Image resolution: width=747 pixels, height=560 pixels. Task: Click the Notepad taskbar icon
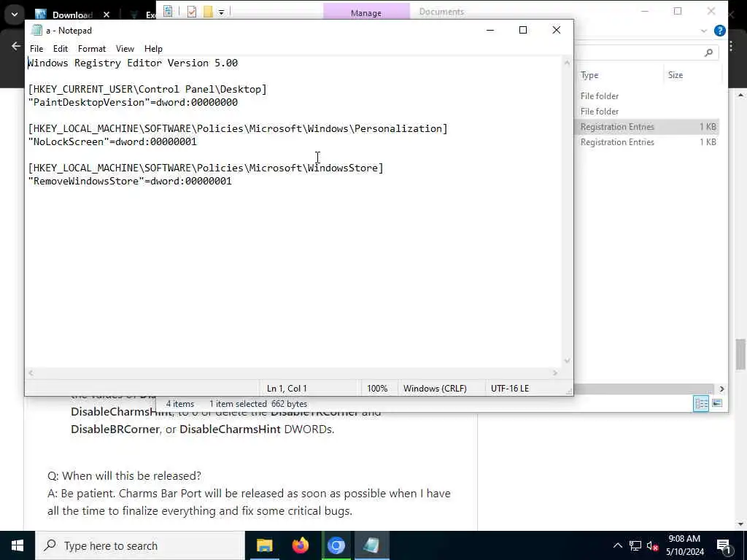(x=371, y=545)
